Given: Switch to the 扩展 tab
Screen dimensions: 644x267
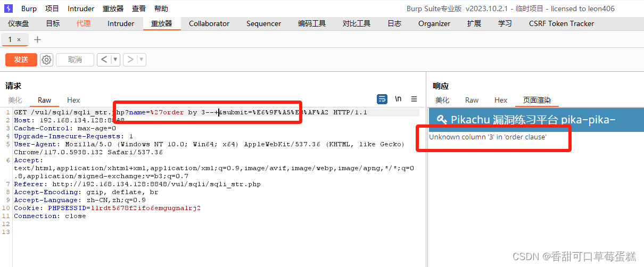Looking at the screenshot, I should click(474, 23).
